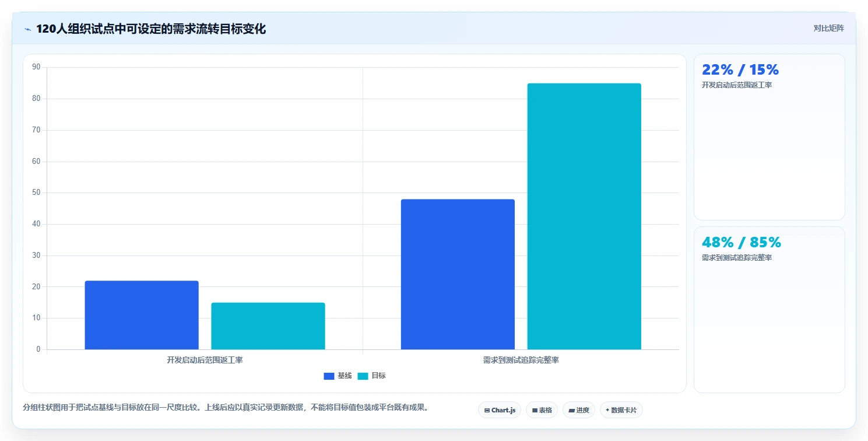
Task: Click the 基线 bar for 需求到测试追踪完整率
Action: coord(458,274)
